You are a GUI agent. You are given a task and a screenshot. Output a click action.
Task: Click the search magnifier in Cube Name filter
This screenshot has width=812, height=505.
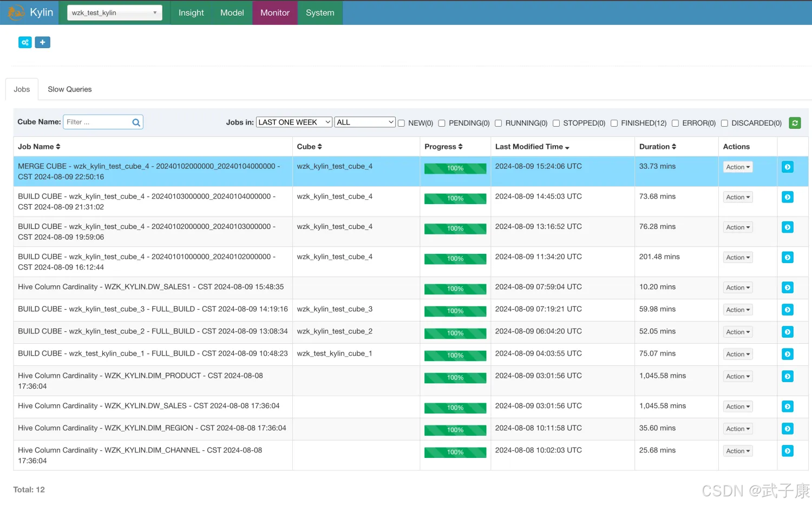point(136,122)
